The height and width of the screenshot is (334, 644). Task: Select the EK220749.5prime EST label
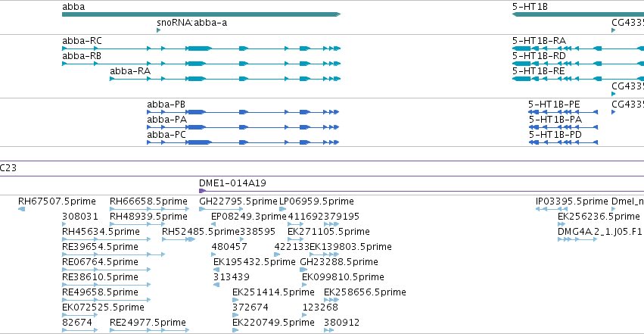pos(273,323)
